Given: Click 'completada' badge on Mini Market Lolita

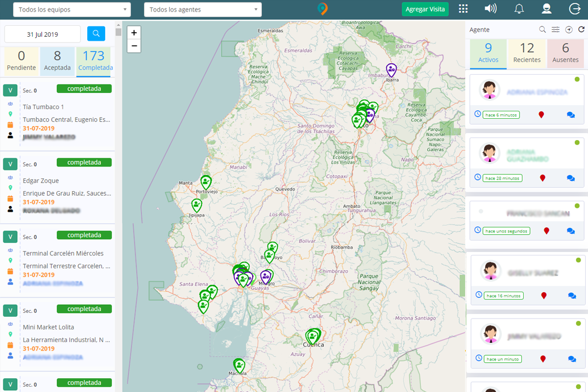Looking at the screenshot, I should pos(84,309).
